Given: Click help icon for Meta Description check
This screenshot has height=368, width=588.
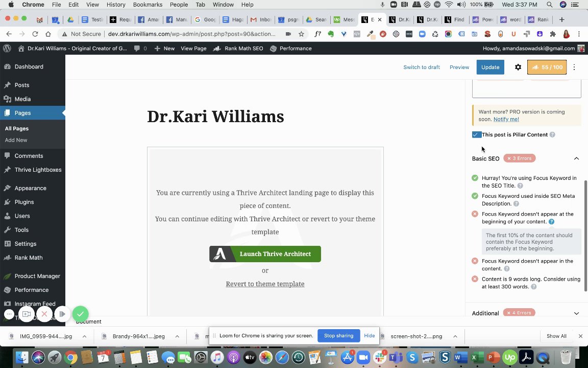Looking at the screenshot, I should (x=516, y=203).
